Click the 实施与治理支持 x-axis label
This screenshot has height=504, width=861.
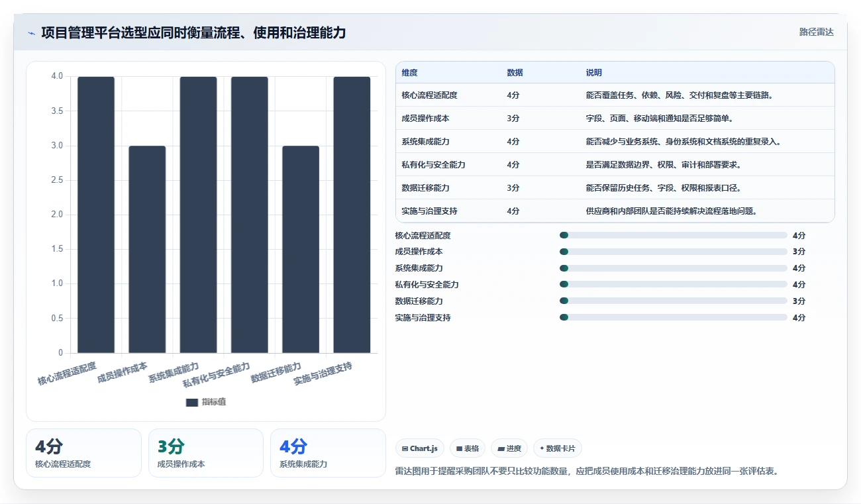point(323,374)
